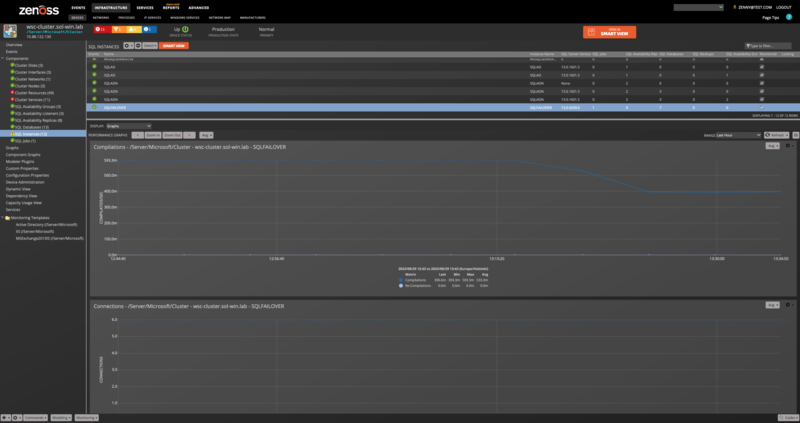This screenshot has width=800, height=423.
Task: Open the SQL Instances gear action menu
Action: click(128, 46)
